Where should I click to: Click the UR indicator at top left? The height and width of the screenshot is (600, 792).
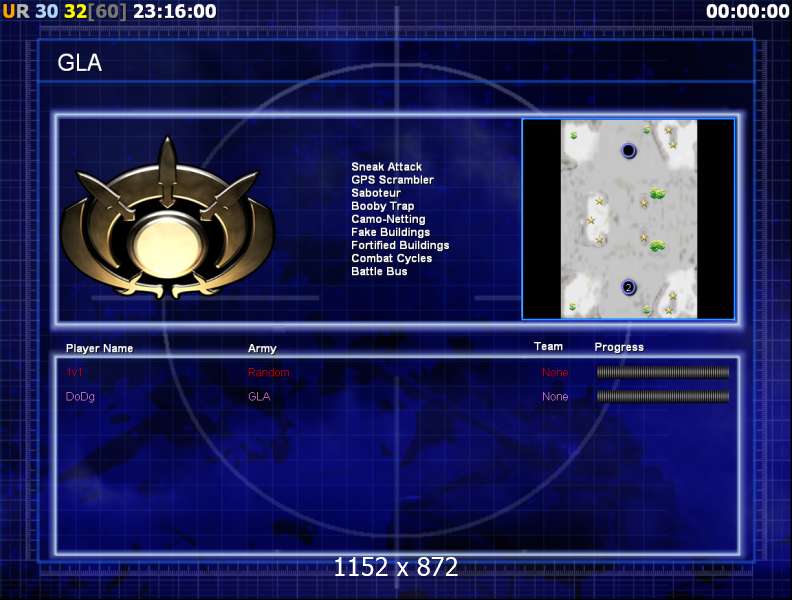point(16,11)
